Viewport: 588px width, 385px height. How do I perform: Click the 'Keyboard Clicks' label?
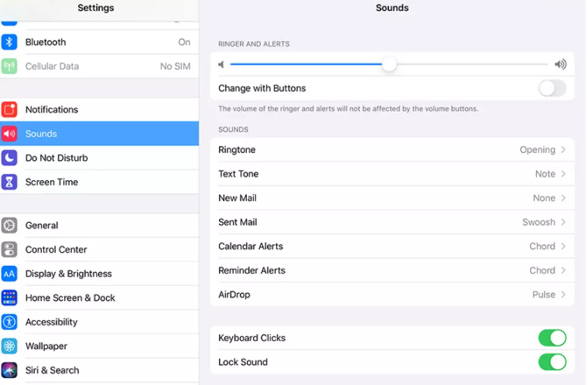[251, 338]
